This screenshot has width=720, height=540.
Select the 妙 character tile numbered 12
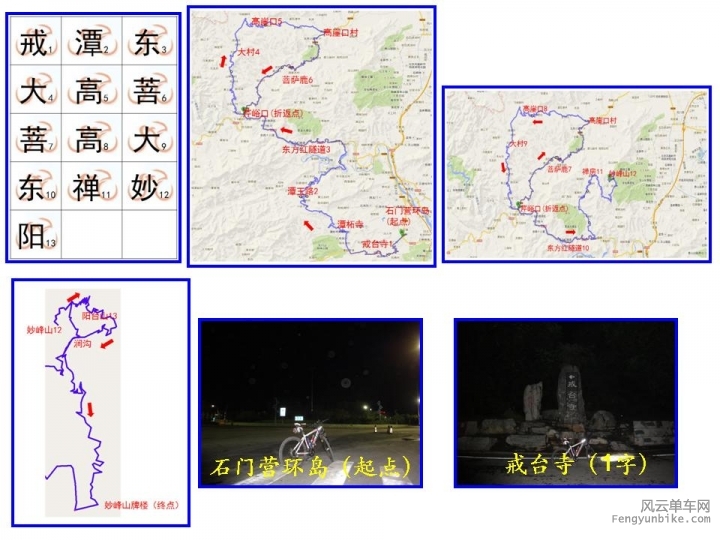[150, 186]
